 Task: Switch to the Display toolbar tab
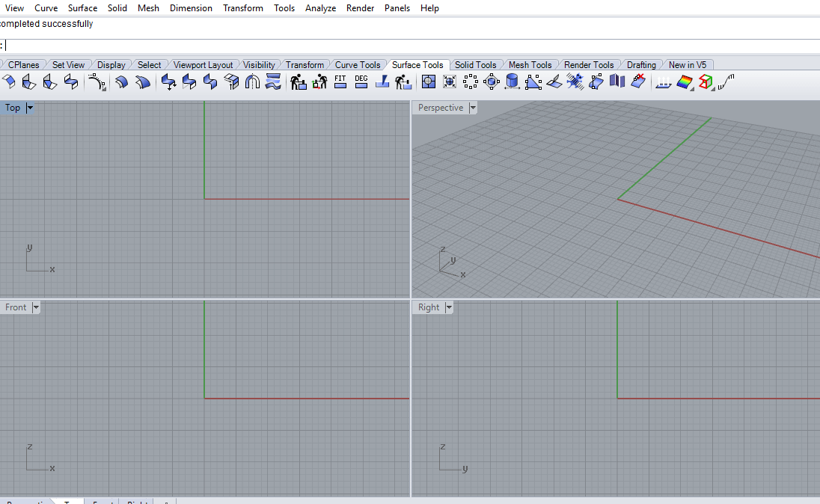pyautogui.click(x=111, y=65)
